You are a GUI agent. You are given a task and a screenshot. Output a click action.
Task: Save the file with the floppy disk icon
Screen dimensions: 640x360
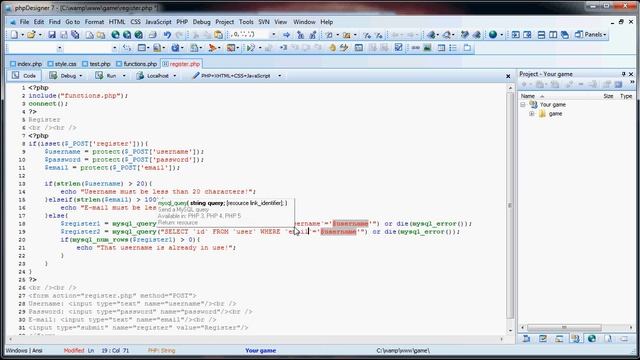pyautogui.click(x=52, y=35)
